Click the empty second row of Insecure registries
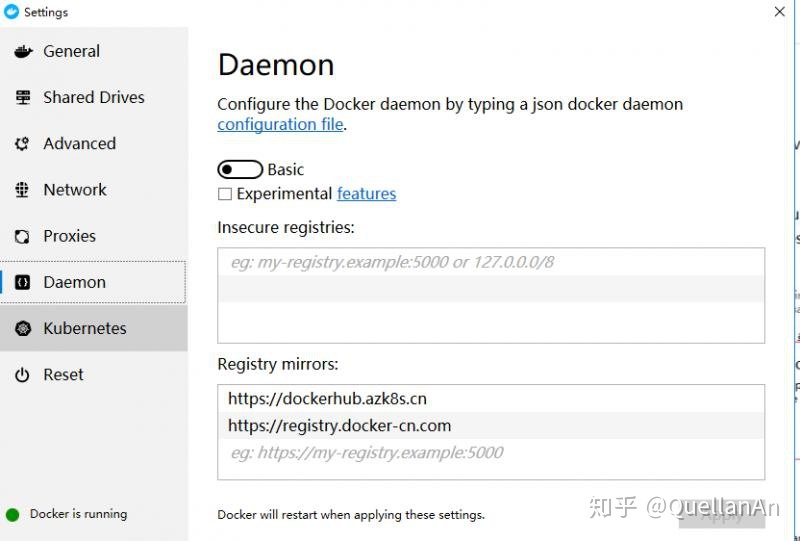The image size is (800, 541). pos(491,289)
